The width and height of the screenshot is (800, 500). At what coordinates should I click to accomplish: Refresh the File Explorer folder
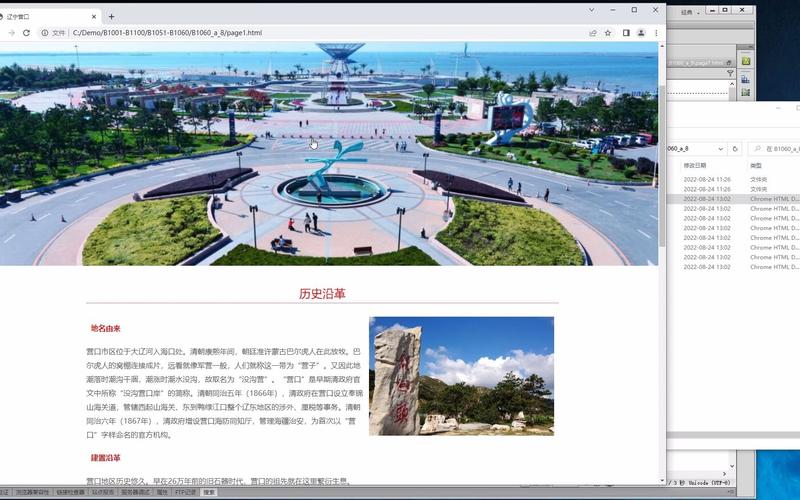pos(735,149)
